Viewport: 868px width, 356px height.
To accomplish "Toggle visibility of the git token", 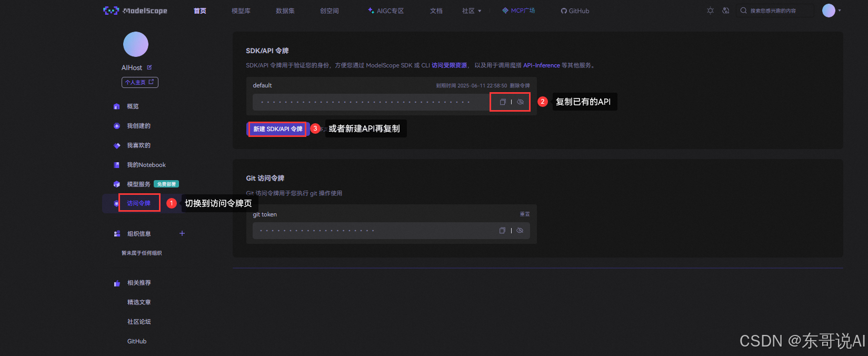I will tap(520, 231).
